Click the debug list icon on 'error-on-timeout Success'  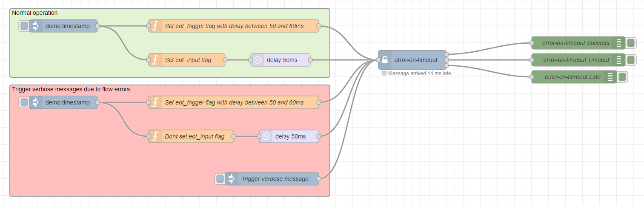click(619, 43)
